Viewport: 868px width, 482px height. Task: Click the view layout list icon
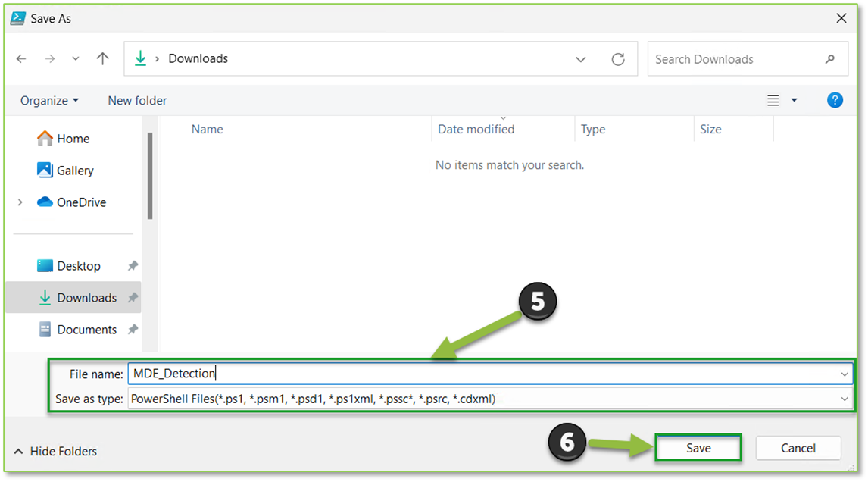click(773, 100)
